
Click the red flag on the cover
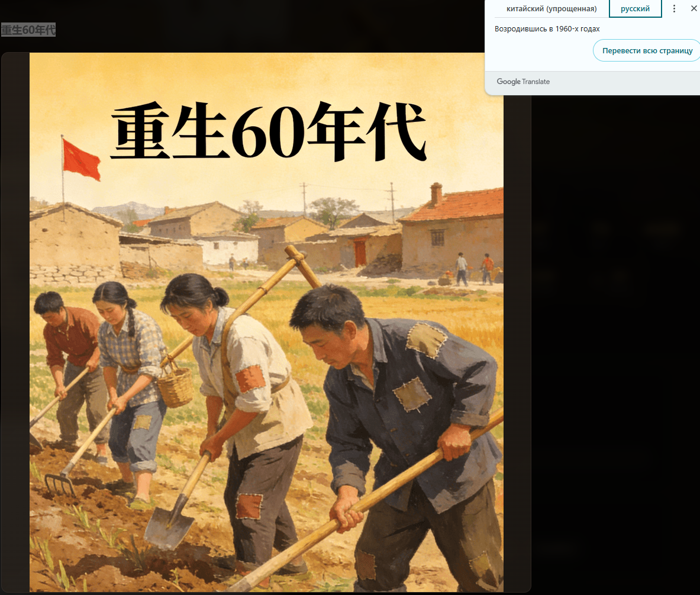click(x=81, y=159)
